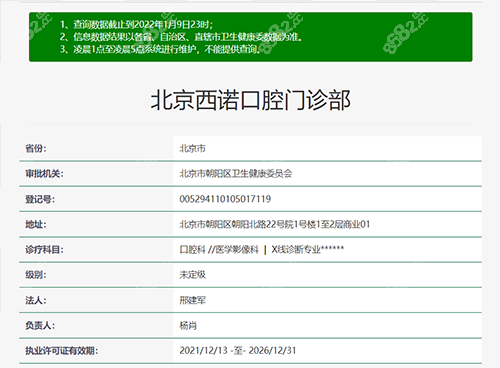The image size is (500, 368).
Task: Click the label 负责人:
Action: pos(40,326)
